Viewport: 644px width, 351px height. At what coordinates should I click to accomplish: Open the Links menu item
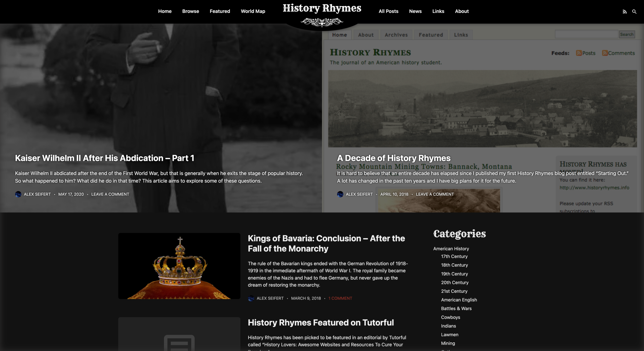click(438, 11)
